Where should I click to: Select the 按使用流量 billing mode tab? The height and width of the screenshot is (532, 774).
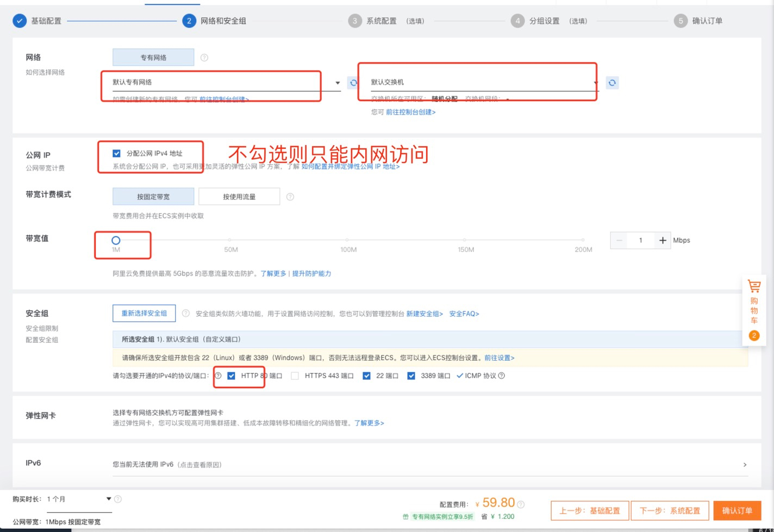[x=239, y=197]
